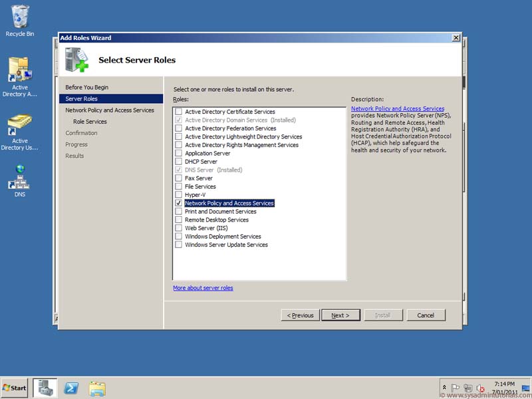The image size is (532, 399).
Task: Select the Remote Desktop Services checkbox
Action: 178,220
